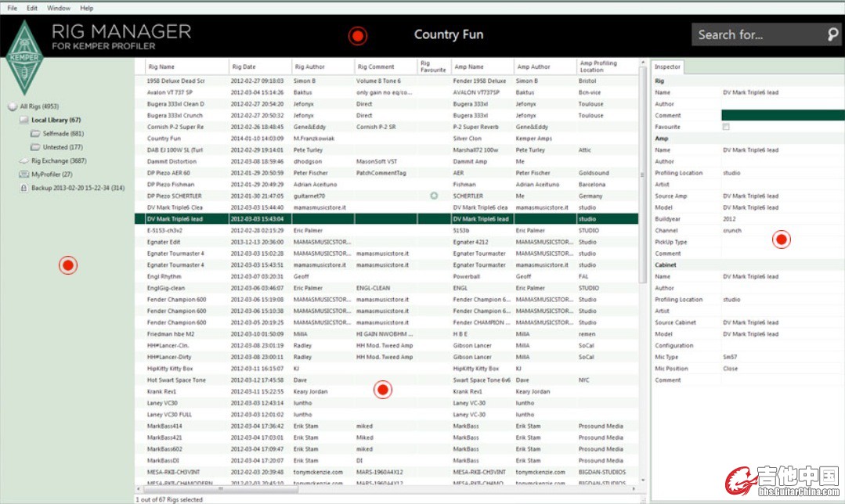Select All Rigs (4953) in tree
845x504 pixels.
[39, 106]
